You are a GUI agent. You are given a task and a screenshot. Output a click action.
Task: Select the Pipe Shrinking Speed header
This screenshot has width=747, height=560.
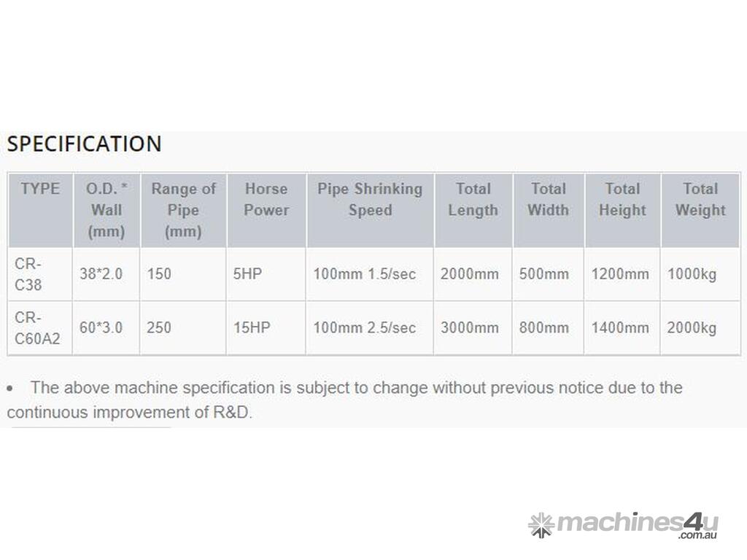(x=370, y=199)
